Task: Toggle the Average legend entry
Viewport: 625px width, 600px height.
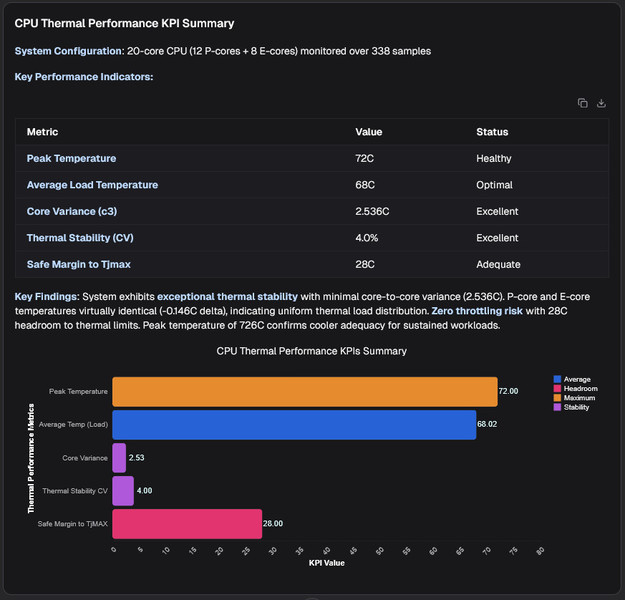Action: click(x=577, y=380)
